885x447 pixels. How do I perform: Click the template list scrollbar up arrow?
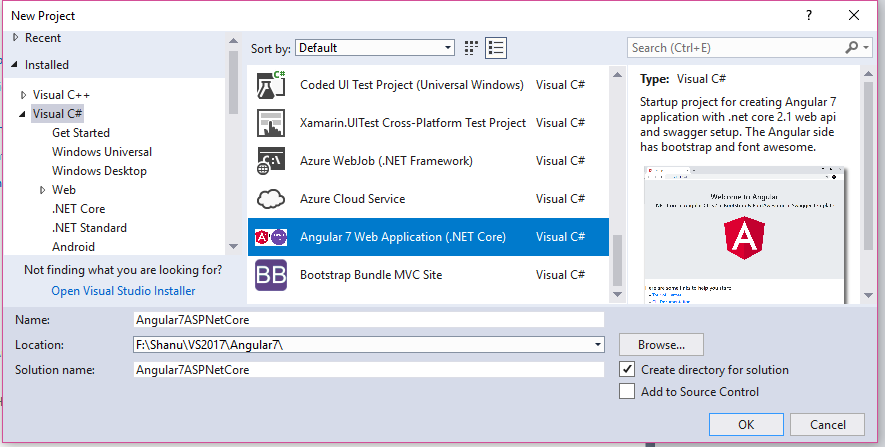pyautogui.click(x=617, y=74)
